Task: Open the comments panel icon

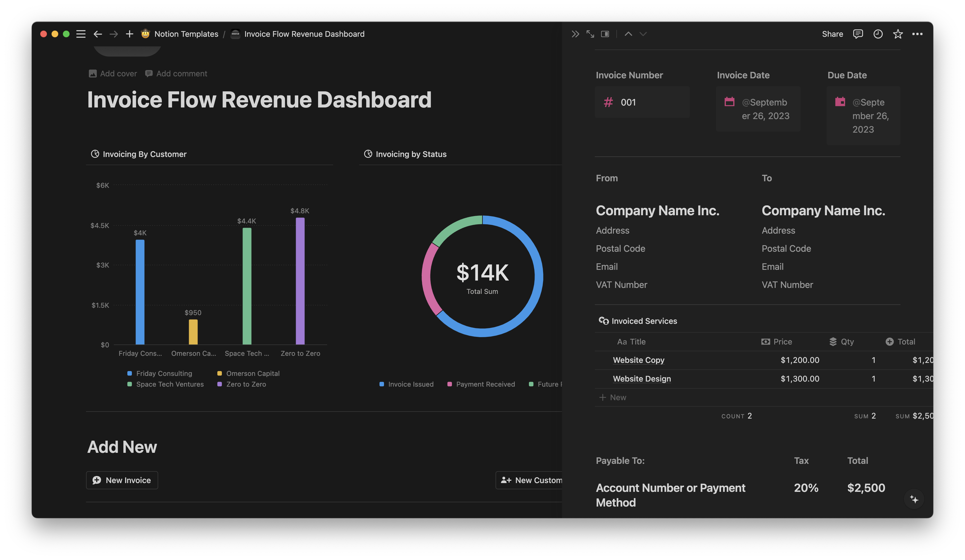Action: point(858,34)
